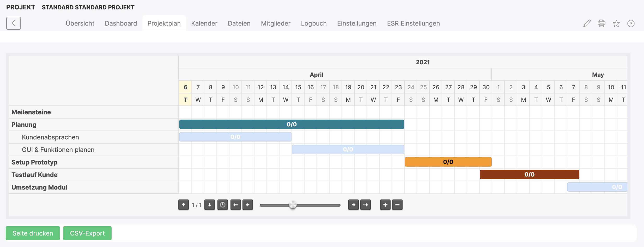
Task: Go to previous page with up arrow
Action: click(x=184, y=205)
